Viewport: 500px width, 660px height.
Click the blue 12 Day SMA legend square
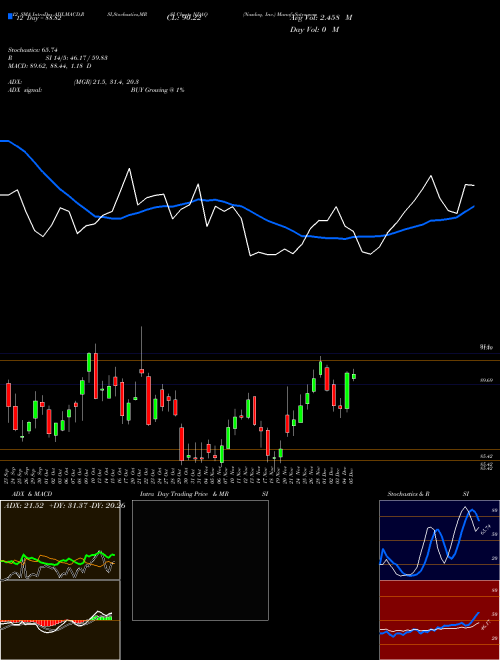coord(10,16)
